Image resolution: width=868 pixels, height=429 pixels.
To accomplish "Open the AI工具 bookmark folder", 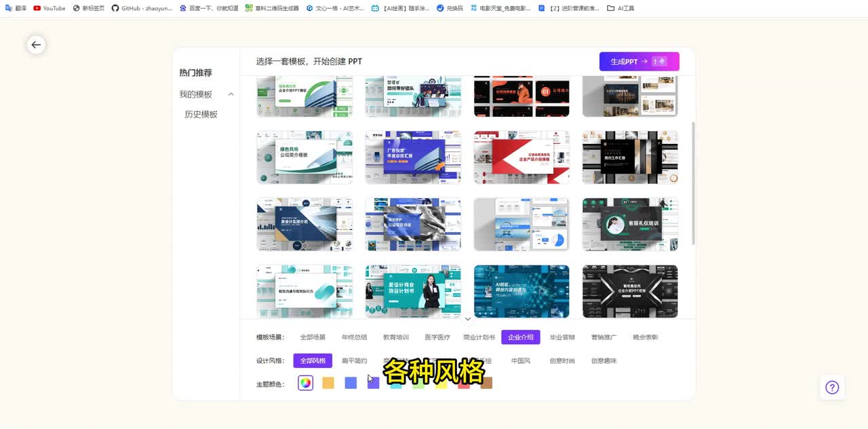I will [620, 8].
